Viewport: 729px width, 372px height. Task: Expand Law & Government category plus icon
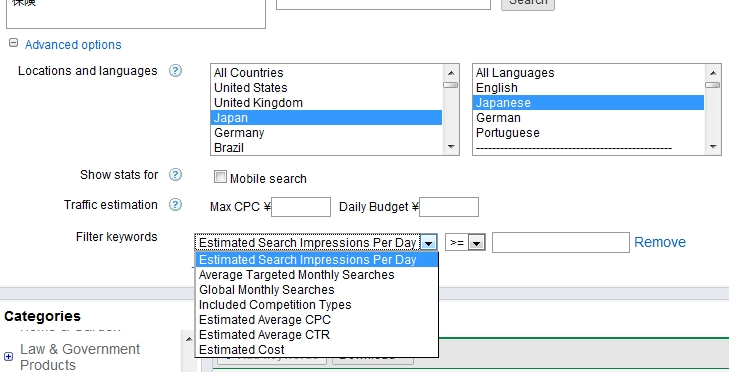8,357
